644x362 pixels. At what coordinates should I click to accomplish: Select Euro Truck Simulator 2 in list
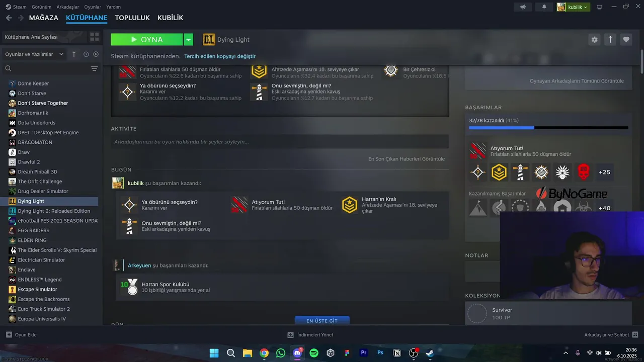44,309
